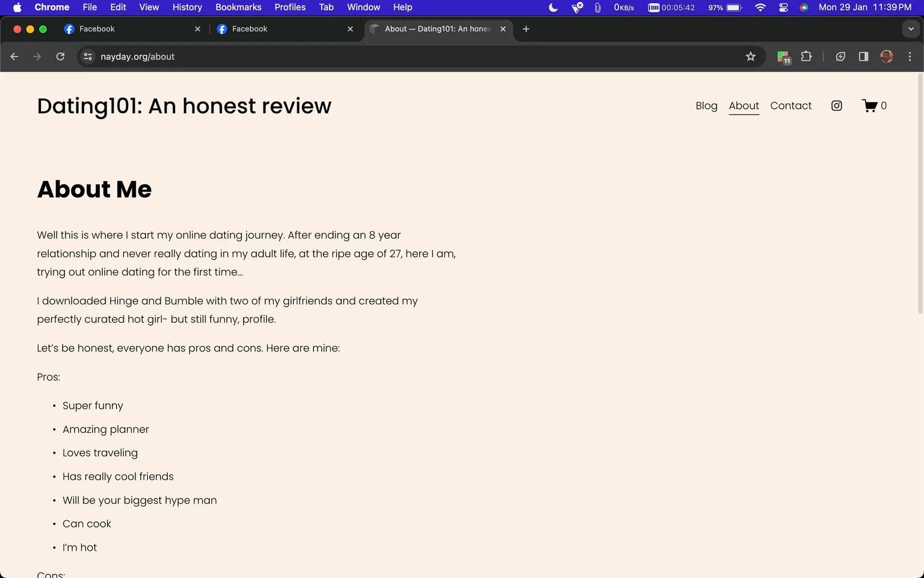Click the 'Pros:' label
This screenshot has height=578, width=924.
(x=48, y=377)
